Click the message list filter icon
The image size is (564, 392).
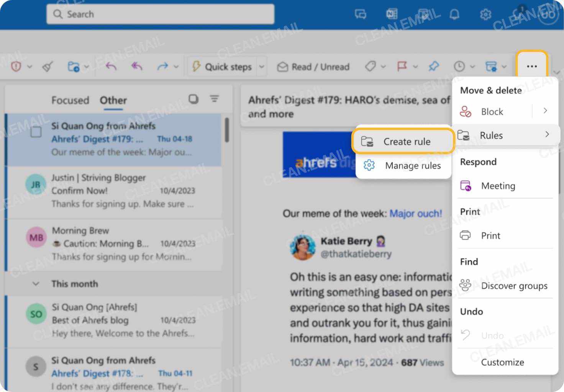[x=214, y=99]
